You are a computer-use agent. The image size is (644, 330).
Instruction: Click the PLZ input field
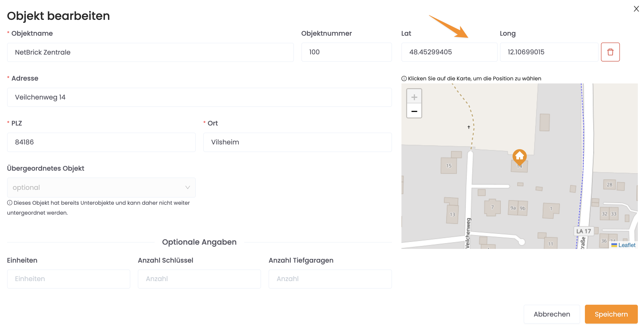(x=101, y=142)
